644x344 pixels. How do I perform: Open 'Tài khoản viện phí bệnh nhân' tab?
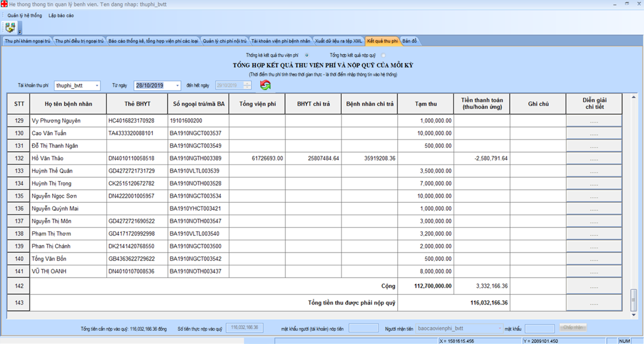[x=281, y=41]
